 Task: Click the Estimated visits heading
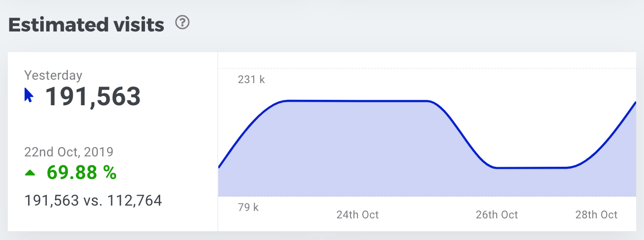point(86,25)
